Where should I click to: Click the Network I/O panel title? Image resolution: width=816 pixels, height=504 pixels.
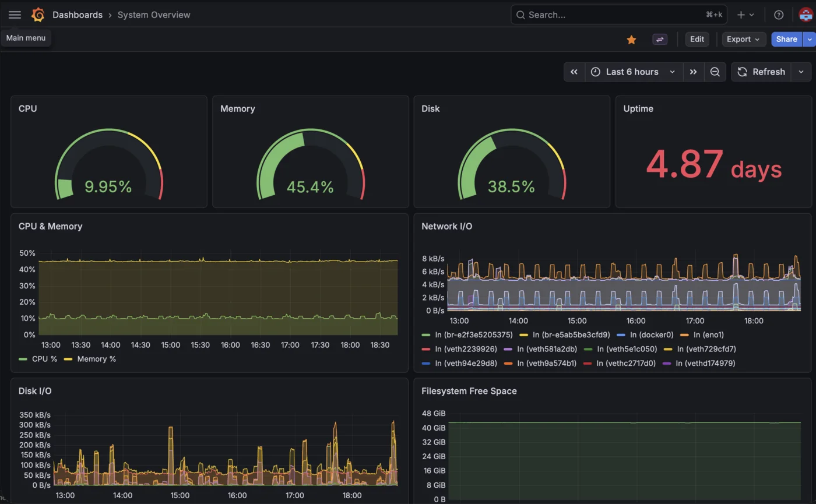[447, 226]
